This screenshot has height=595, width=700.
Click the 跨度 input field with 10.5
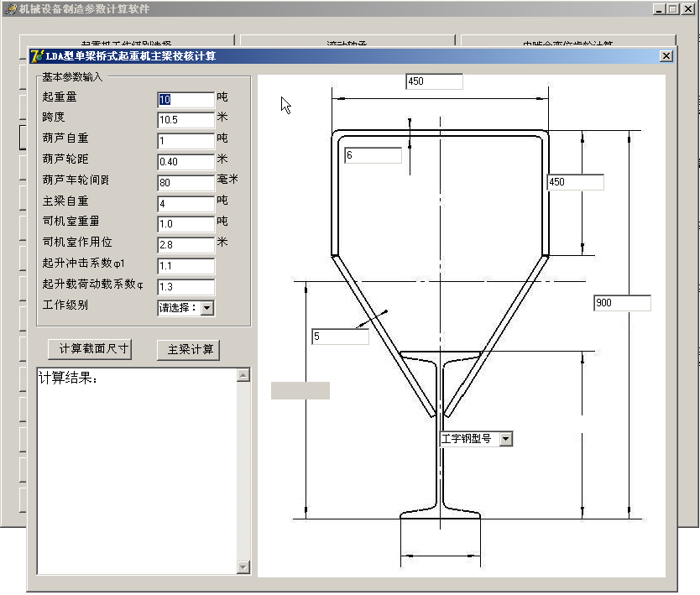click(186, 120)
